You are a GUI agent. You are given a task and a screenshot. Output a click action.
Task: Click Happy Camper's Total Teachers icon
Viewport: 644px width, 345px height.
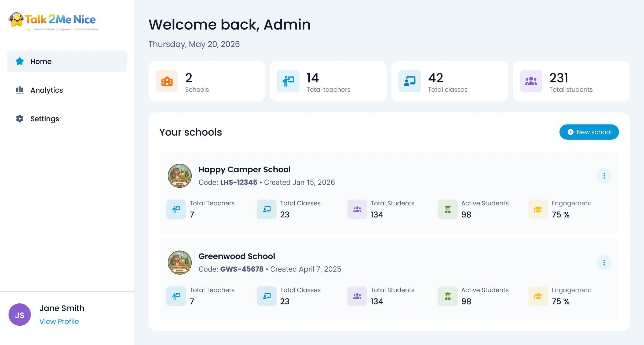(x=176, y=209)
